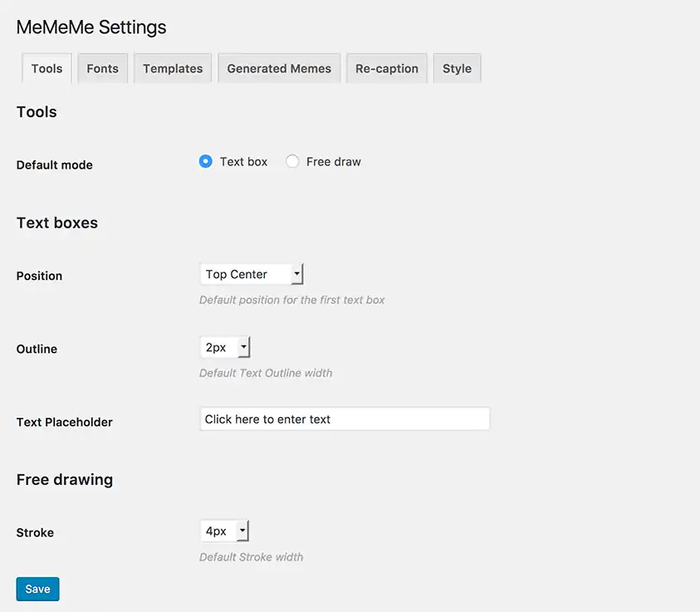Open the Templates tab

[172, 68]
